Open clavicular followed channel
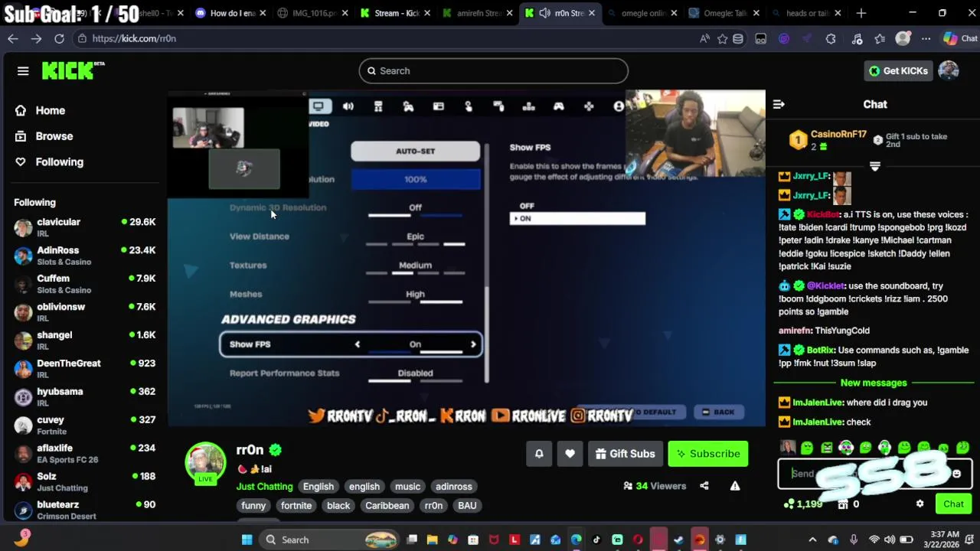Image resolution: width=980 pixels, height=551 pixels. tap(84, 227)
